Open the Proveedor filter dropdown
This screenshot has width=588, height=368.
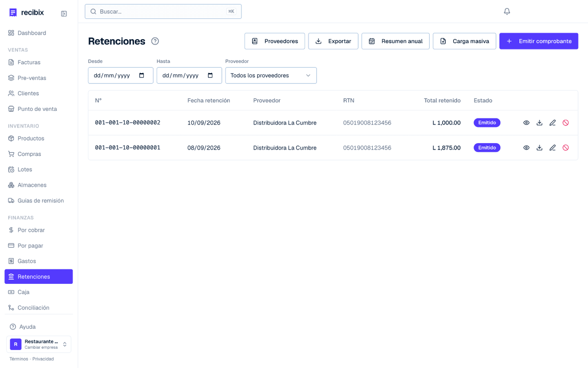pyautogui.click(x=271, y=76)
